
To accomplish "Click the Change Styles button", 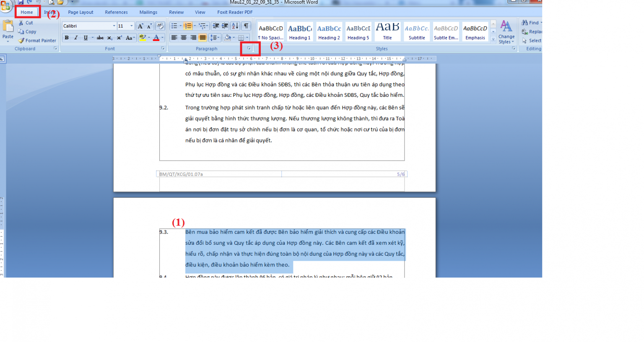I will (x=506, y=32).
